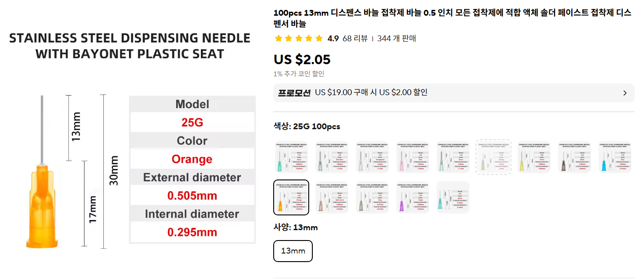Pick the Purple needle variant thumbnail

tap(413, 197)
